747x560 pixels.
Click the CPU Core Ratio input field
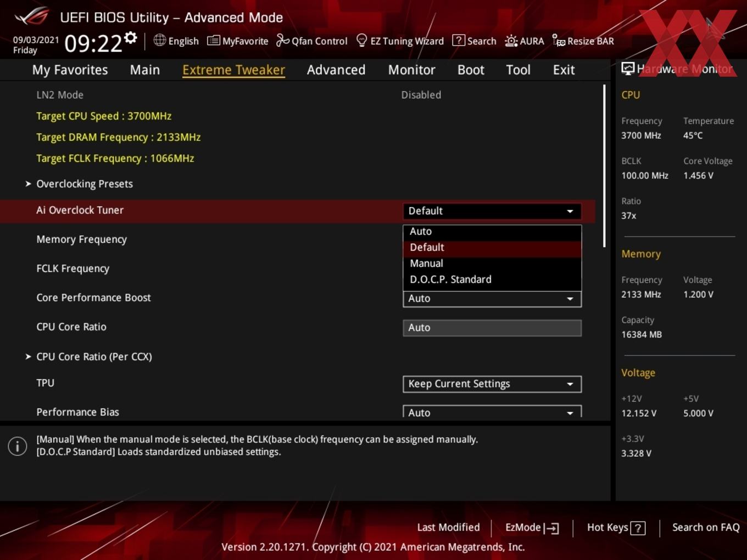(x=492, y=328)
